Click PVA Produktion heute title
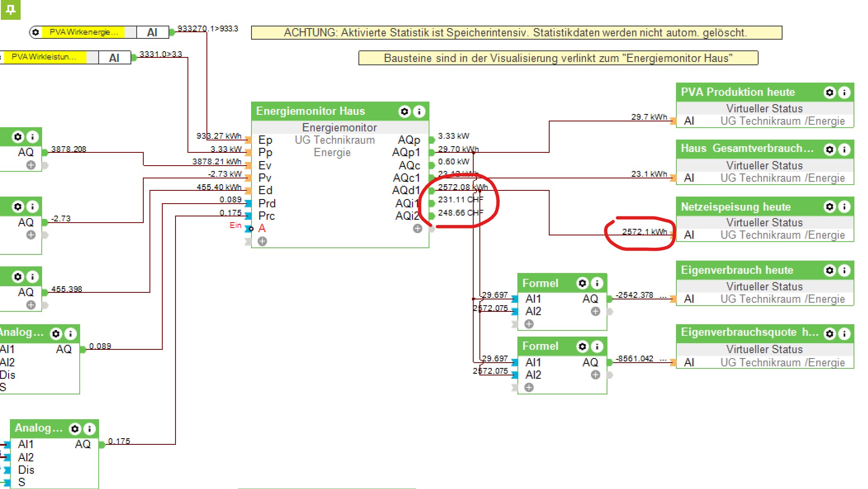Screen dimensions: 868x489 pyautogui.click(x=738, y=92)
